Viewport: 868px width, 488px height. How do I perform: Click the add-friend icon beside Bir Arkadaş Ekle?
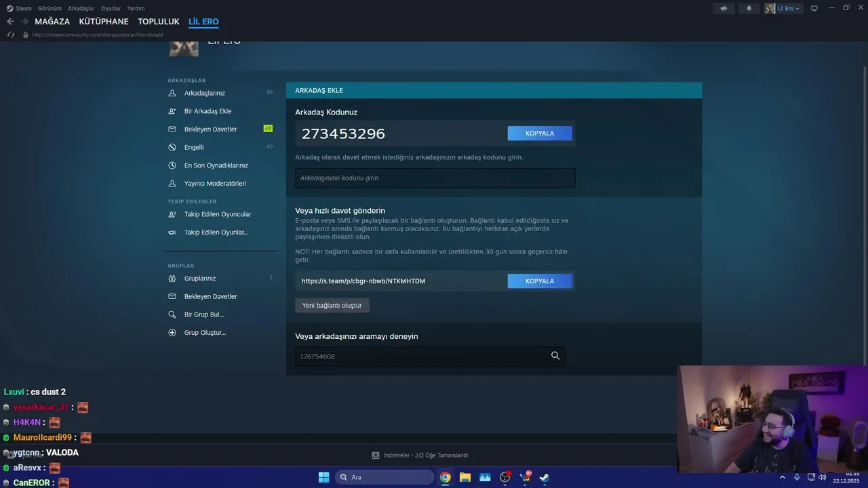click(172, 111)
